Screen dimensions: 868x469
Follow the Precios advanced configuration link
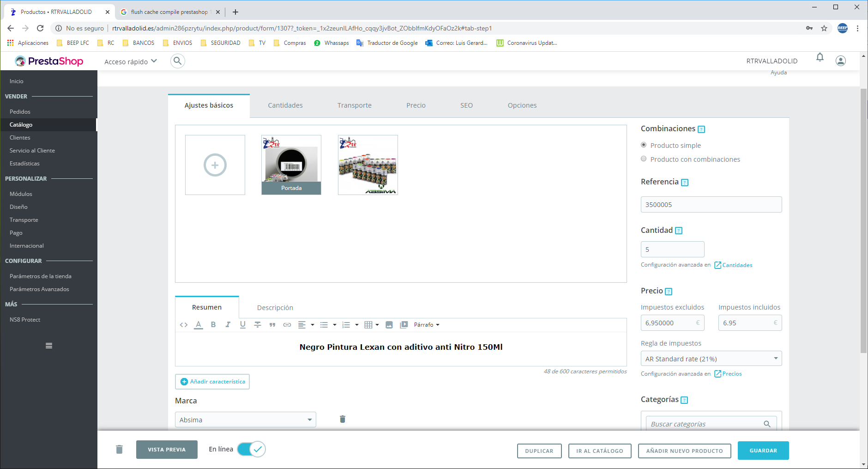(x=728, y=374)
